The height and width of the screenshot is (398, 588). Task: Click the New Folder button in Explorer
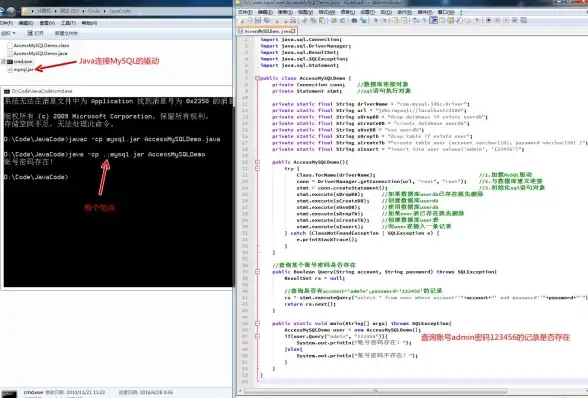(66, 33)
